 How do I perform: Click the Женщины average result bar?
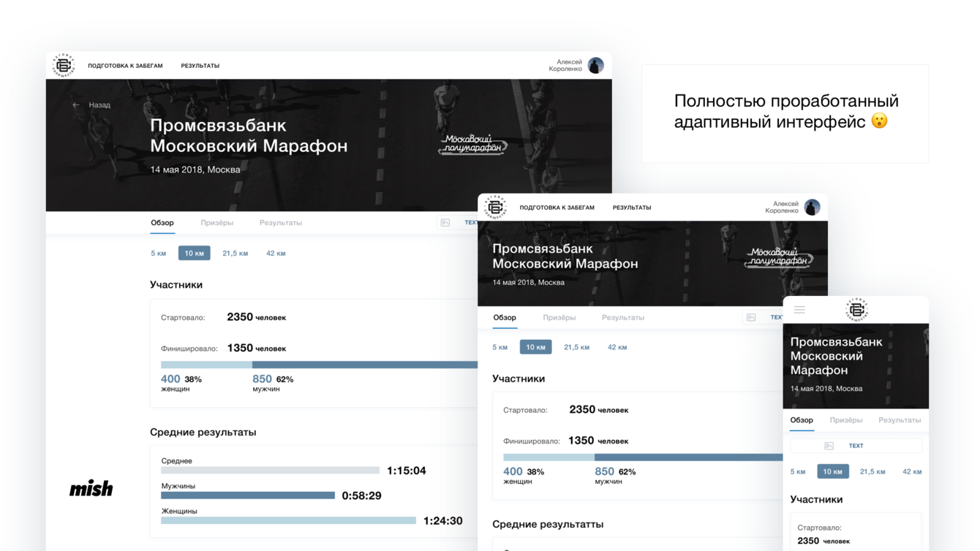click(288, 520)
